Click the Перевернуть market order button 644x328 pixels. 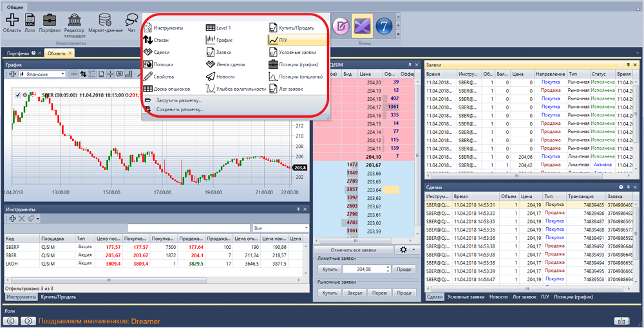(x=379, y=293)
